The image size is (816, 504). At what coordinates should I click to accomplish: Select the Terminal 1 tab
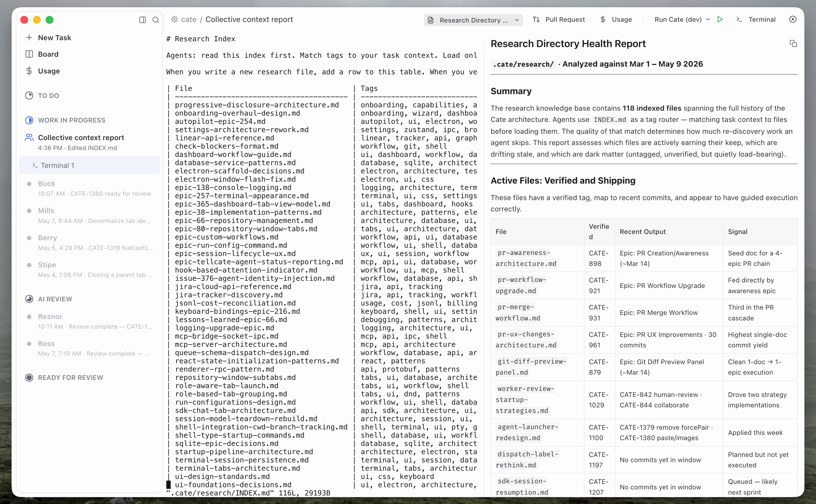[x=89, y=165]
